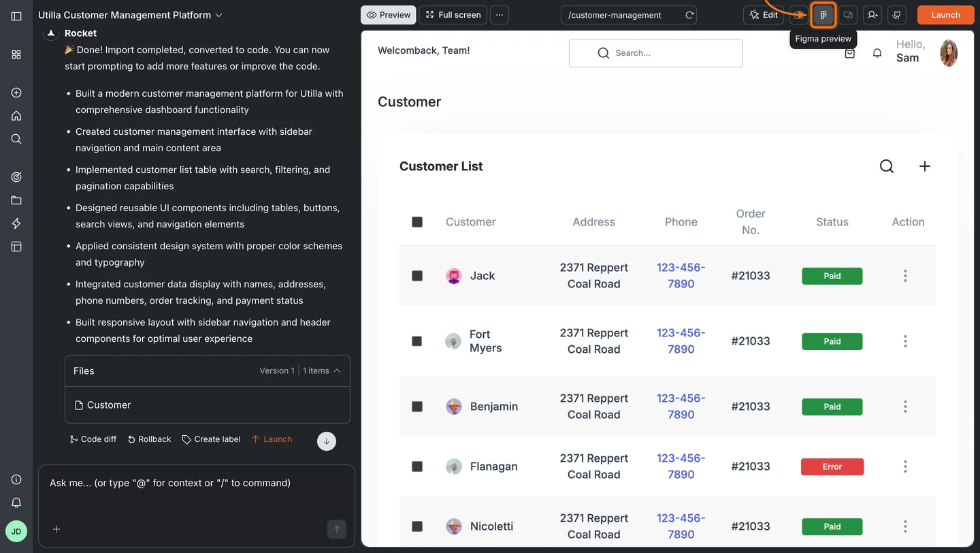Open the more options menu beside Full screen
The image size is (980, 553).
500,14
